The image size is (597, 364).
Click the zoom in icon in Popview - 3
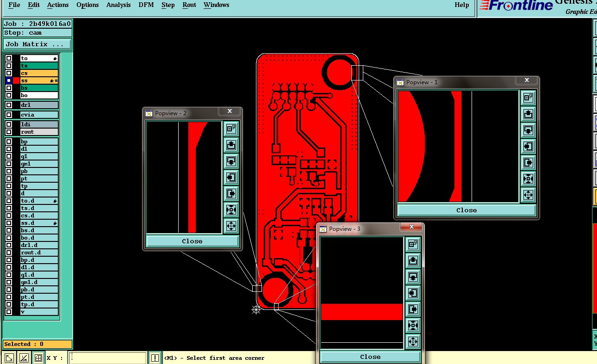[413, 325]
